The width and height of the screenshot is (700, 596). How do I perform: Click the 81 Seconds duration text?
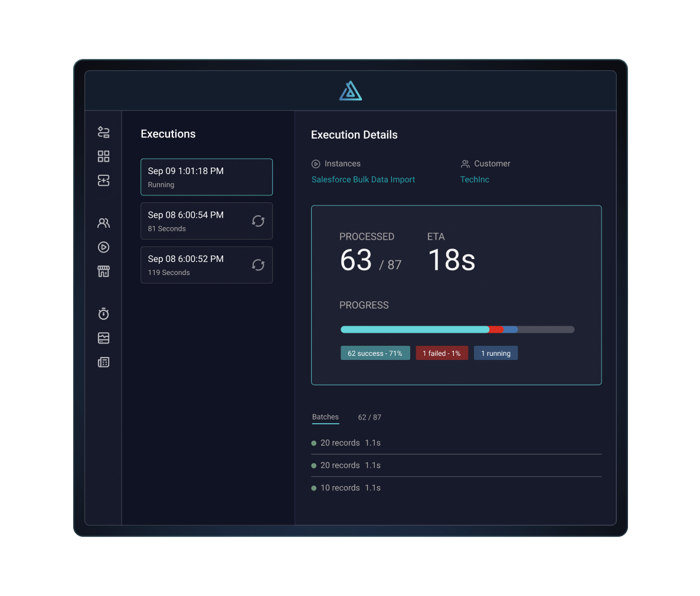167,228
